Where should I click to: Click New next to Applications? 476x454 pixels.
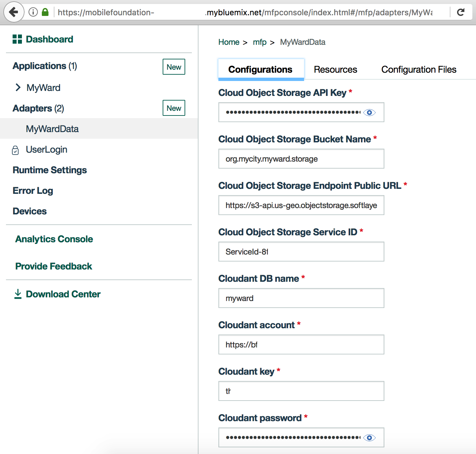tap(174, 67)
